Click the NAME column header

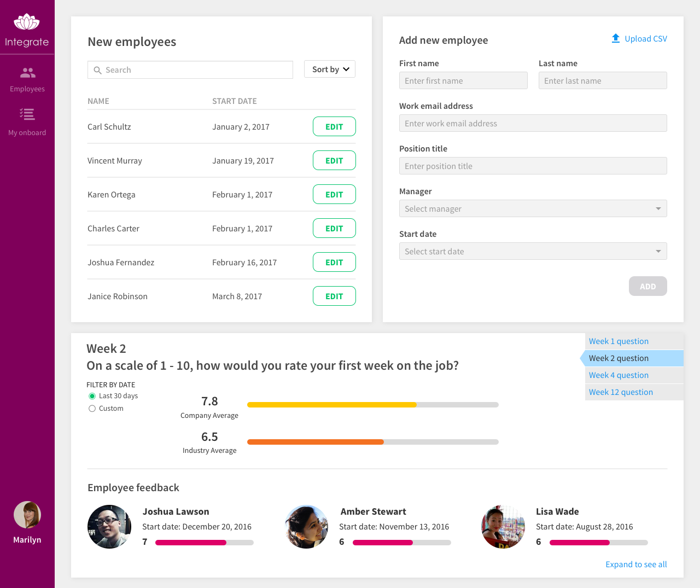pos(98,101)
